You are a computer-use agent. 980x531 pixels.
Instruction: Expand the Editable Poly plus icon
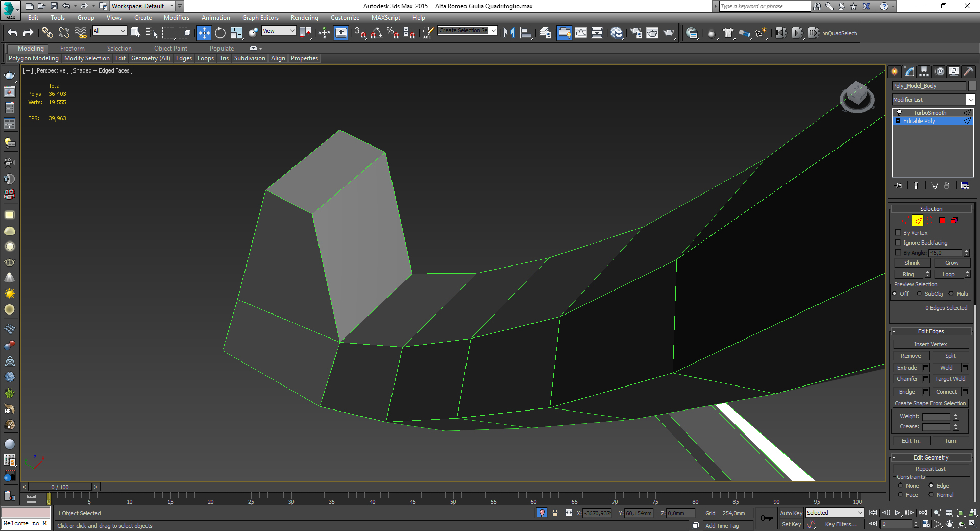898,121
